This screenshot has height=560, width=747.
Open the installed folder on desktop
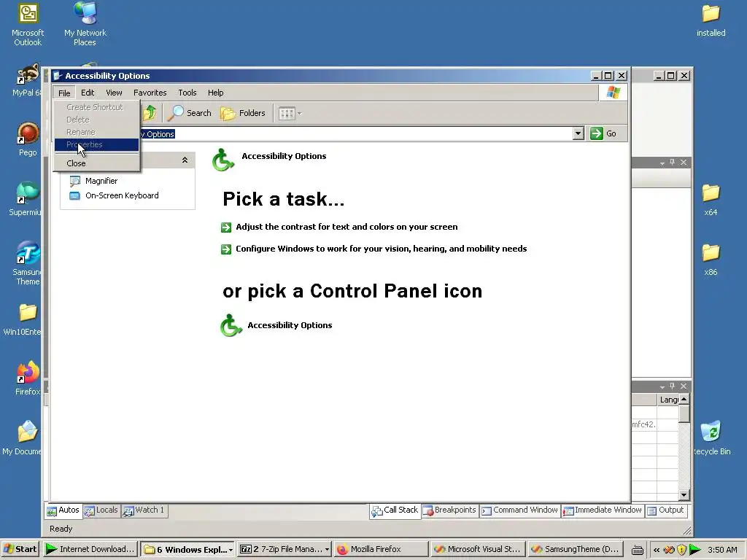click(x=711, y=21)
